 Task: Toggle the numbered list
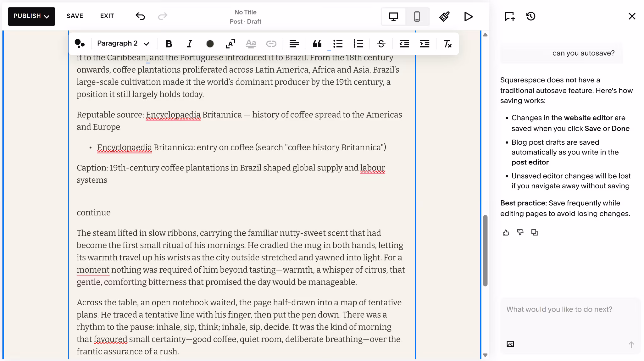click(358, 44)
